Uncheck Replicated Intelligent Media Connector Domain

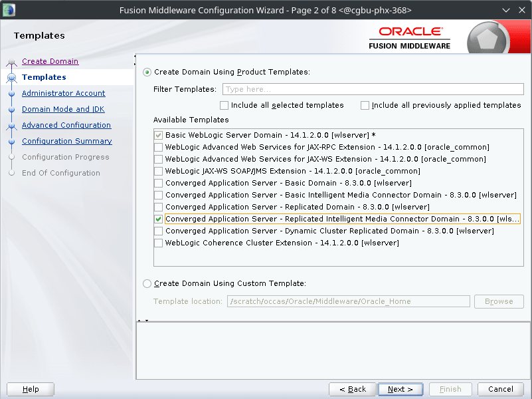tap(158, 219)
